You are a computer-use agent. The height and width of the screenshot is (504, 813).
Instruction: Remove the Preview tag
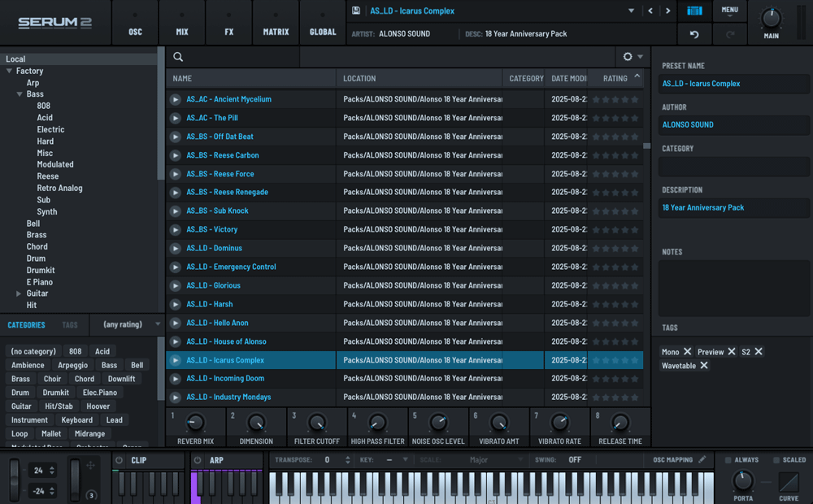point(731,351)
